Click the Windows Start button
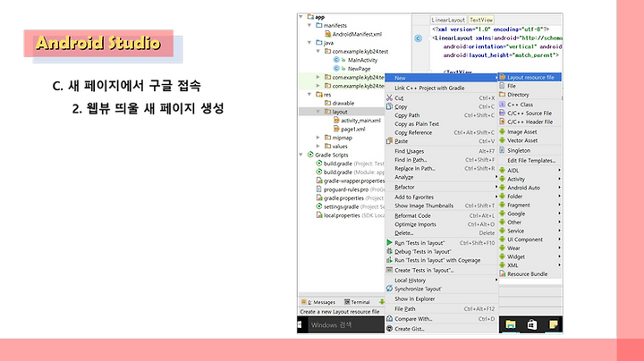This screenshot has height=361, width=644. click(300, 324)
